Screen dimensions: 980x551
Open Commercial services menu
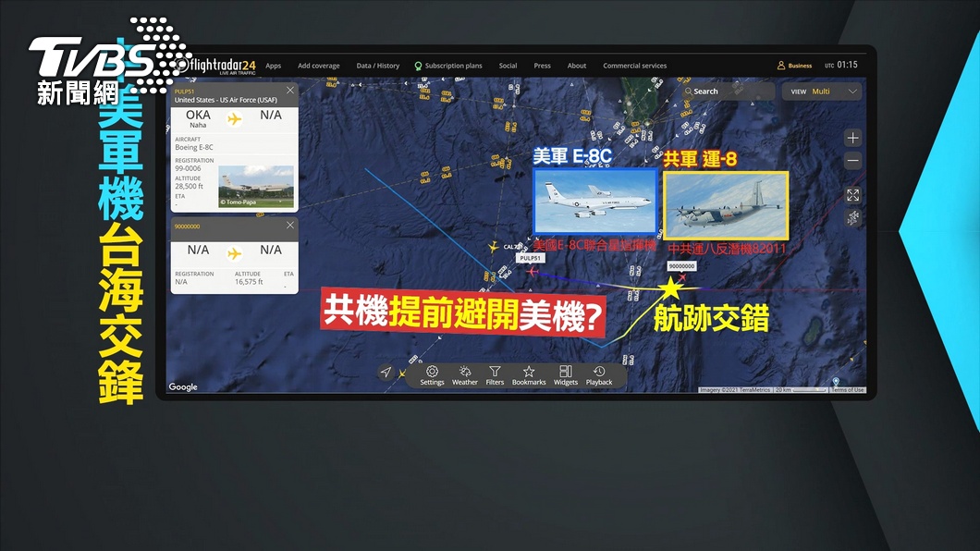(634, 66)
